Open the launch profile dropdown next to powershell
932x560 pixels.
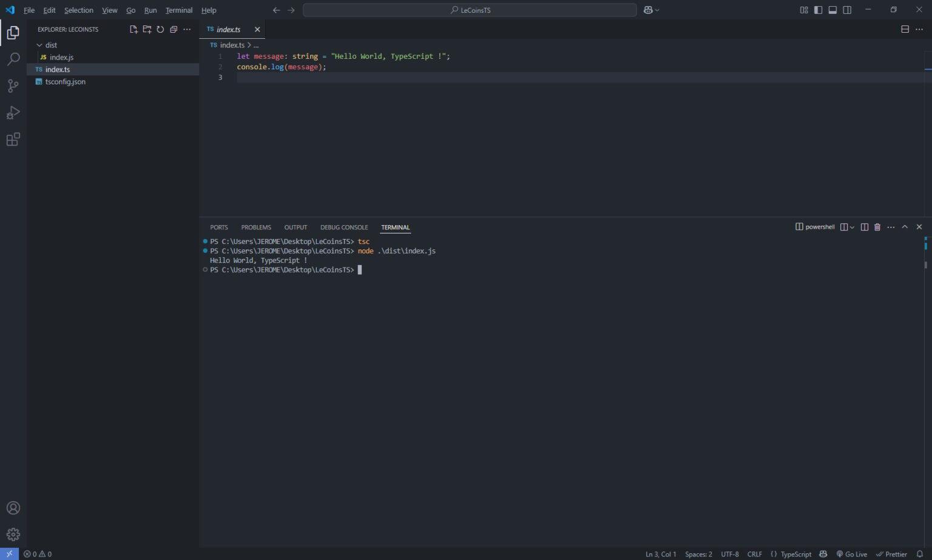(x=852, y=226)
